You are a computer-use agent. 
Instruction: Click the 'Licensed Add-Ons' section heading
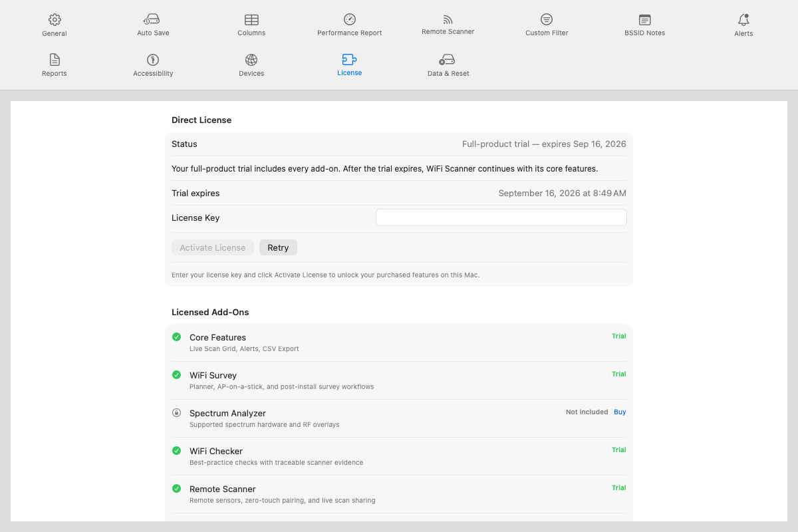tap(210, 312)
